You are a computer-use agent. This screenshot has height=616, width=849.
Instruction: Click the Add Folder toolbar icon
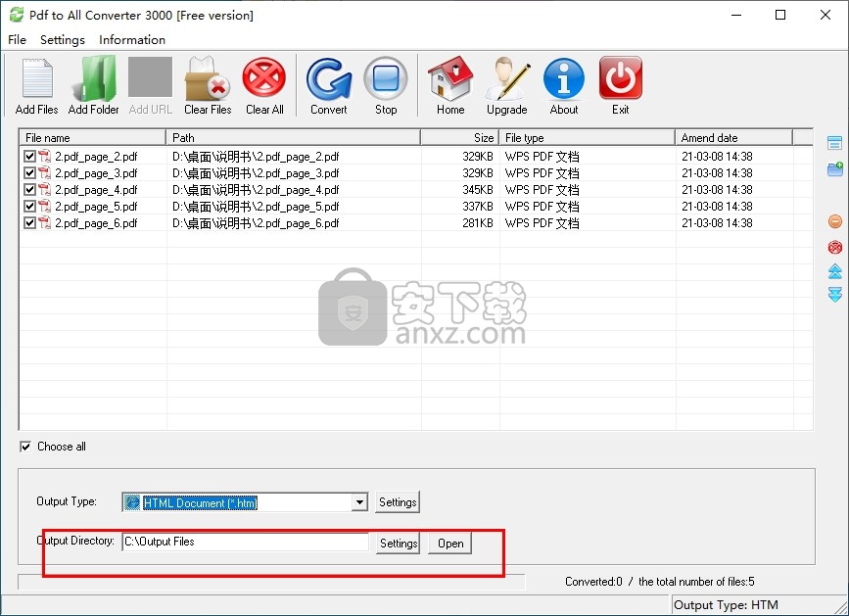[x=94, y=79]
